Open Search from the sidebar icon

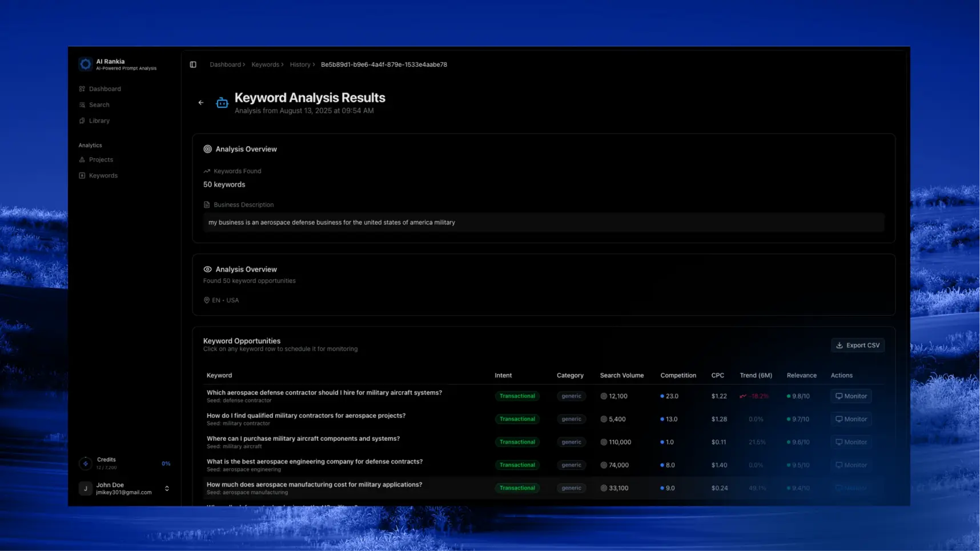tap(82, 104)
